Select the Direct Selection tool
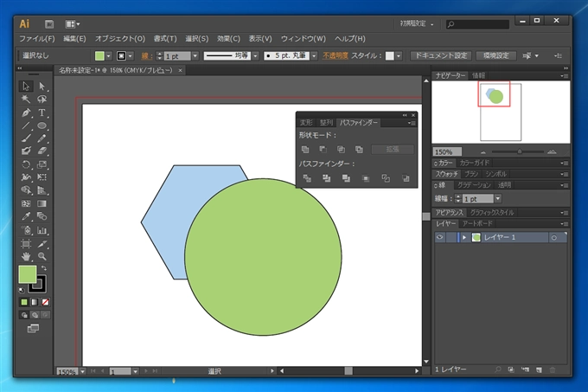 pos(42,87)
